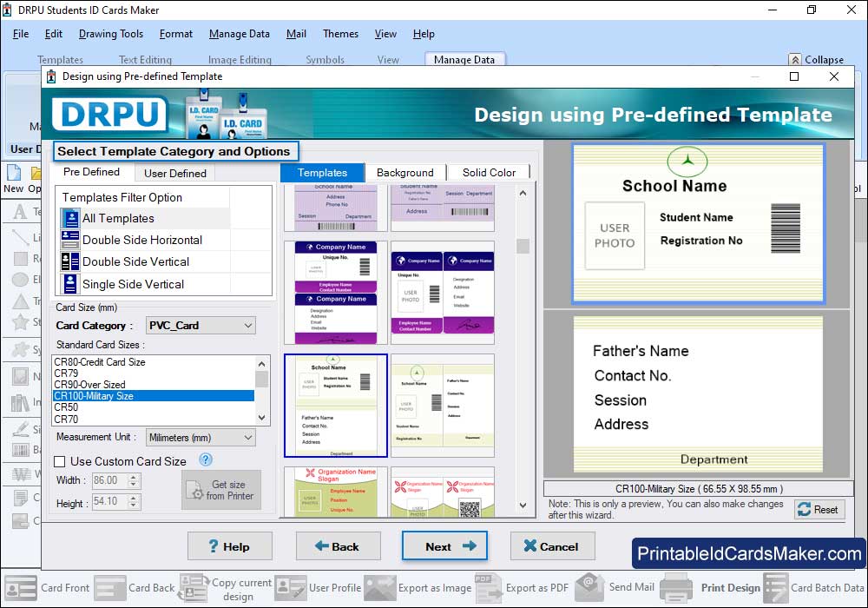Open the Measurement Unit dropdown

[201, 438]
